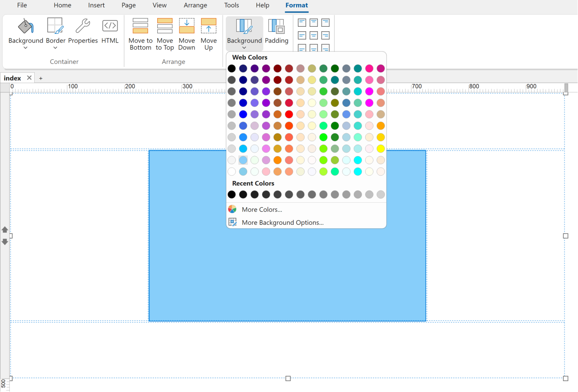
Task: Open More Colors... dialog
Action: 262,209
